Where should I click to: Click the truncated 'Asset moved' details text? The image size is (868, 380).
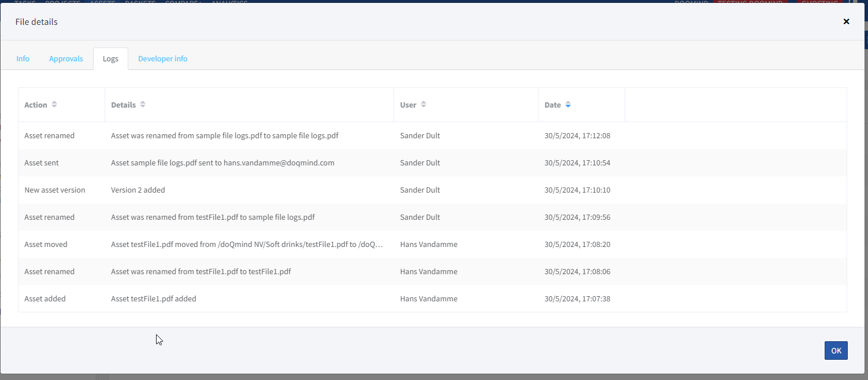(247, 244)
